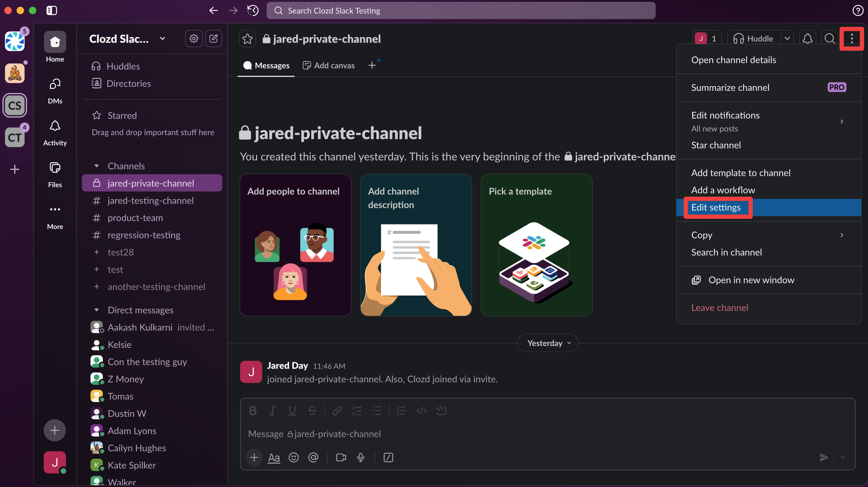Screen dimensions: 868x487
Task: Open the emoji picker in composer
Action: [294, 457]
